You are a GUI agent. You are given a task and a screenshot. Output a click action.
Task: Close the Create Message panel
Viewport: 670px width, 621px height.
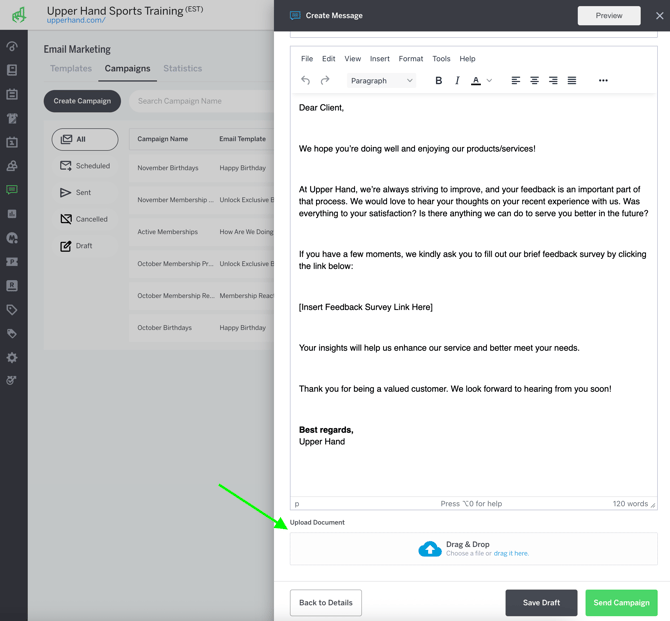pyautogui.click(x=659, y=16)
